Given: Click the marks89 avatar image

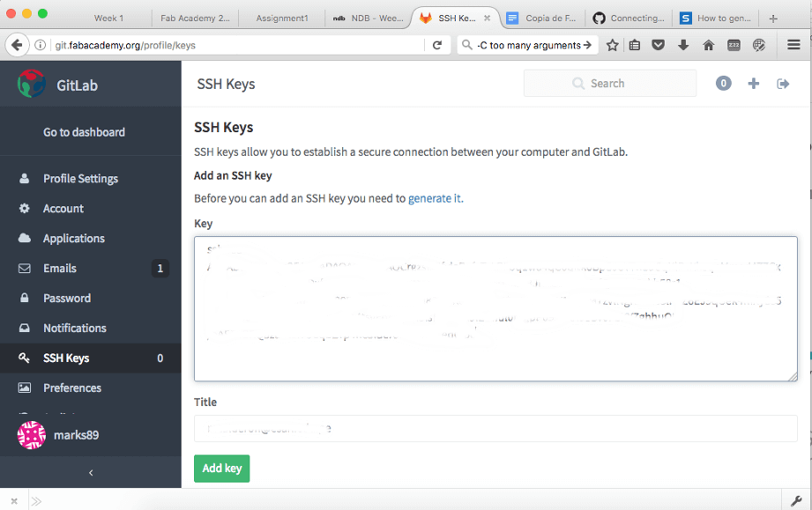Looking at the screenshot, I should [x=32, y=435].
